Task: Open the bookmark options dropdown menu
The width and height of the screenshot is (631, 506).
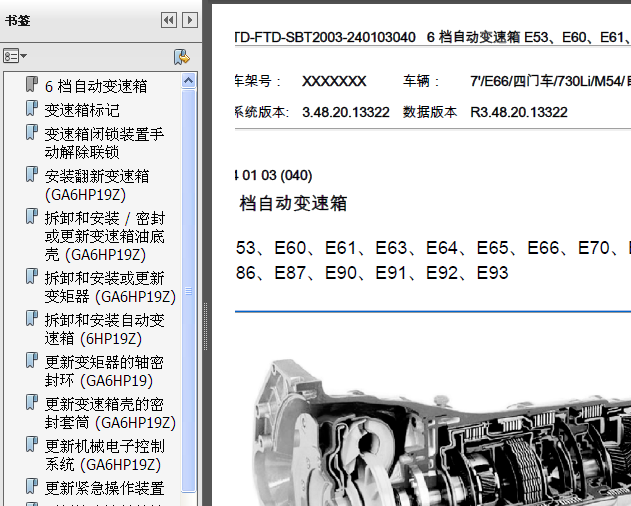Action: pyautogui.click(x=15, y=56)
